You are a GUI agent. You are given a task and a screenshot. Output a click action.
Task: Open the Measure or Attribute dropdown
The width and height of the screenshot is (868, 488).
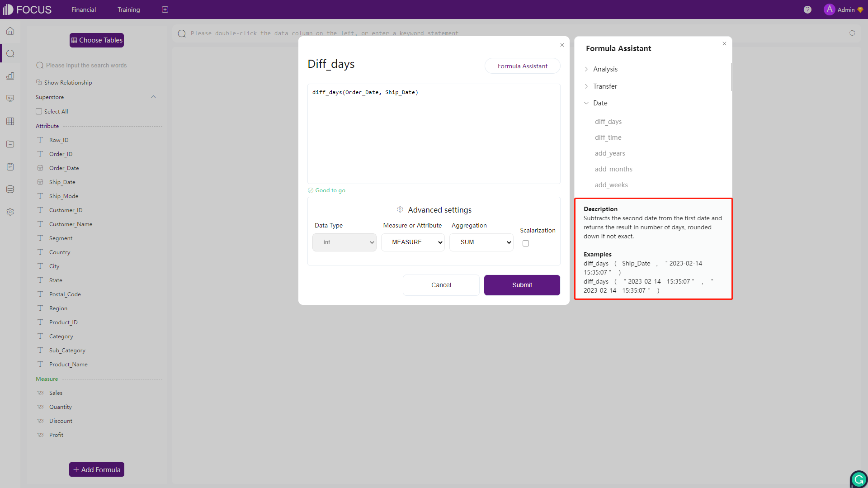413,242
